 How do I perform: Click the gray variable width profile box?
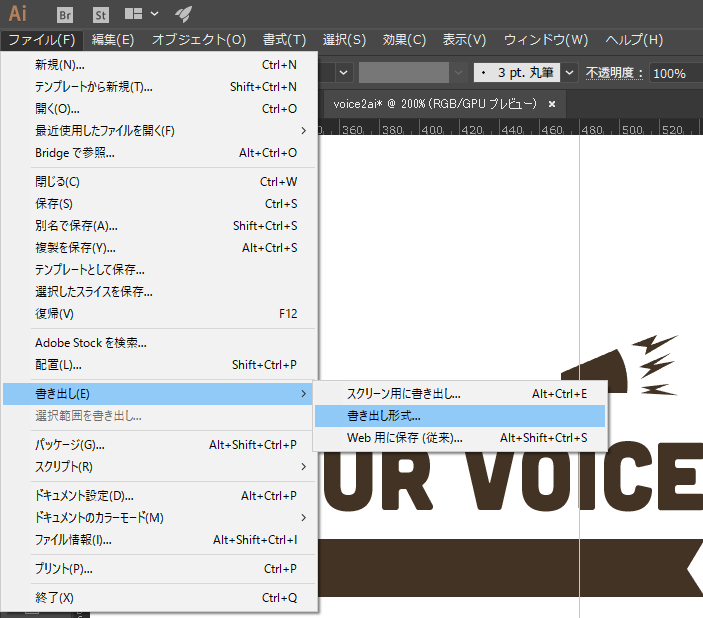pyautogui.click(x=404, y=73)
